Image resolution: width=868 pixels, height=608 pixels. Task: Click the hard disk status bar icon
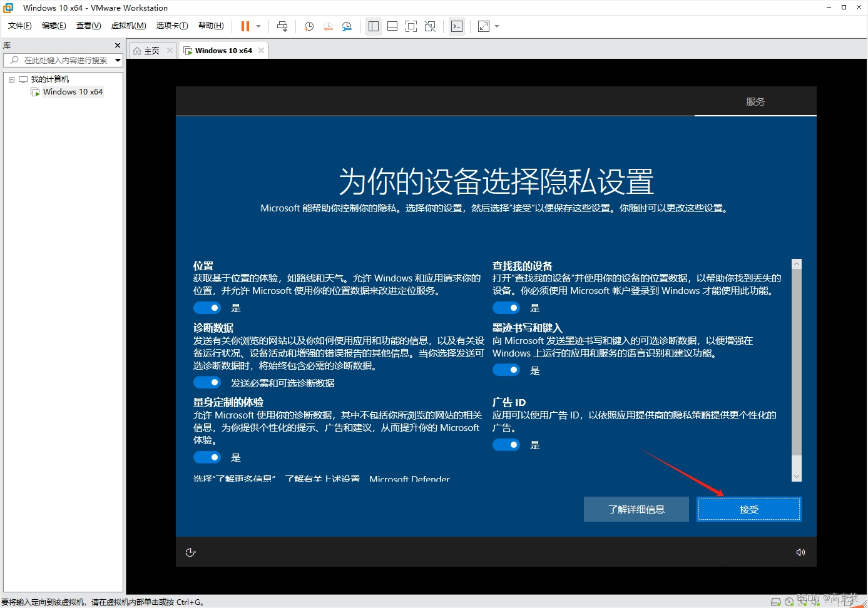click(x=776, y=602)
